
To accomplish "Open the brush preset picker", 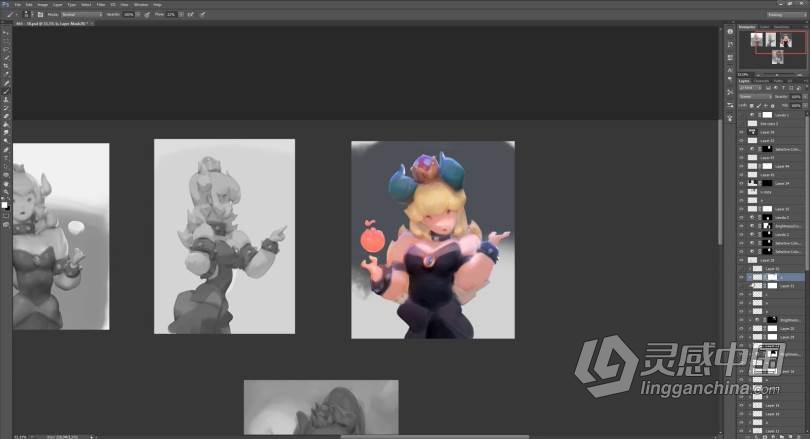I will coord(27,14).
